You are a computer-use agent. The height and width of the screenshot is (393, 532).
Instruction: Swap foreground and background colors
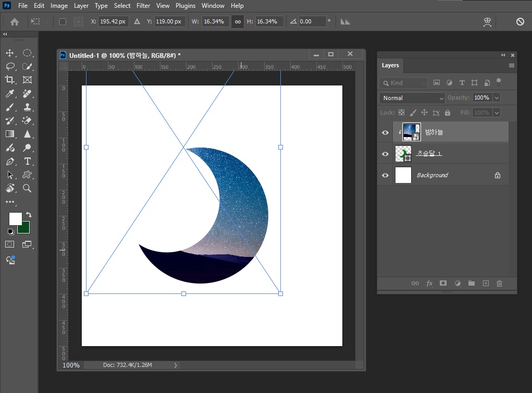pos(29,215)
